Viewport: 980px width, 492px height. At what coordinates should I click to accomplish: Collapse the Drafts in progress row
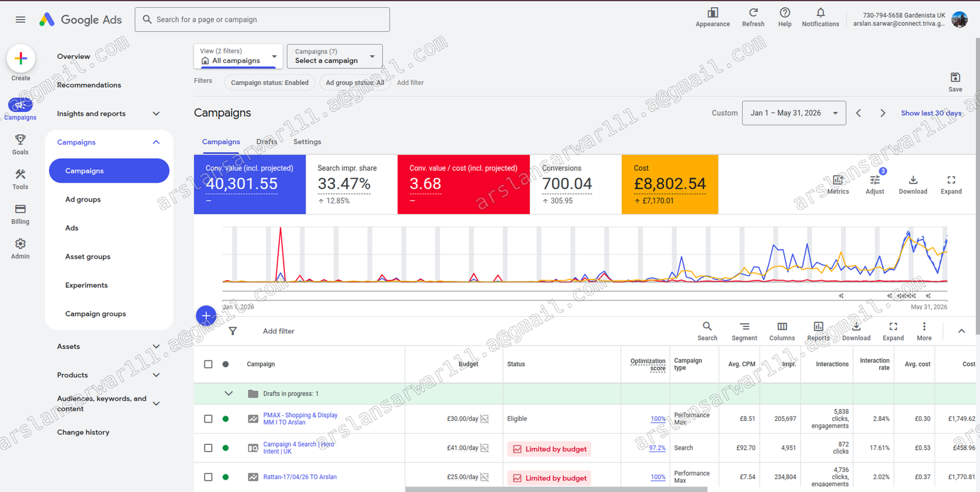click(228, 394)
